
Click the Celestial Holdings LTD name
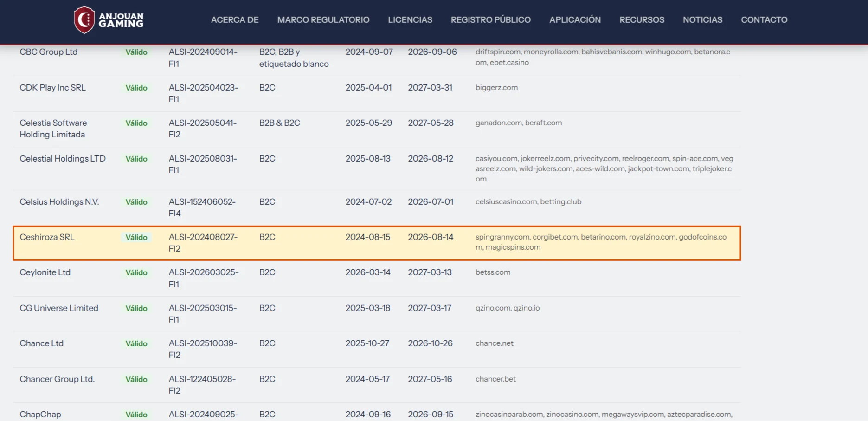(x=63, y=159)
